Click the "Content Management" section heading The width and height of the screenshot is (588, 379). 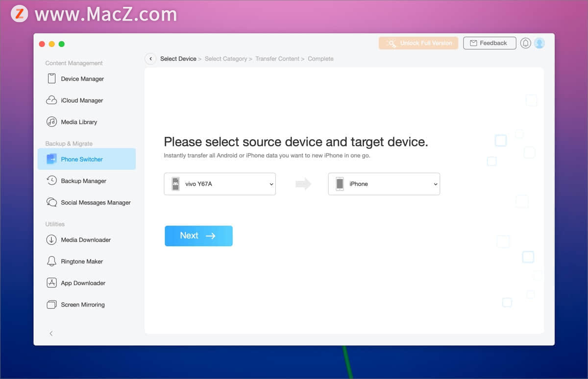[x=74, y=63]
